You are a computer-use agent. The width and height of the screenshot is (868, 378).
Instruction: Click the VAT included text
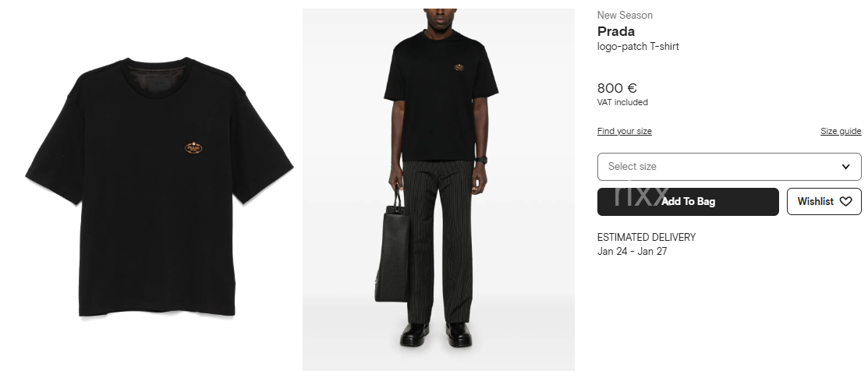click(623, 102)
